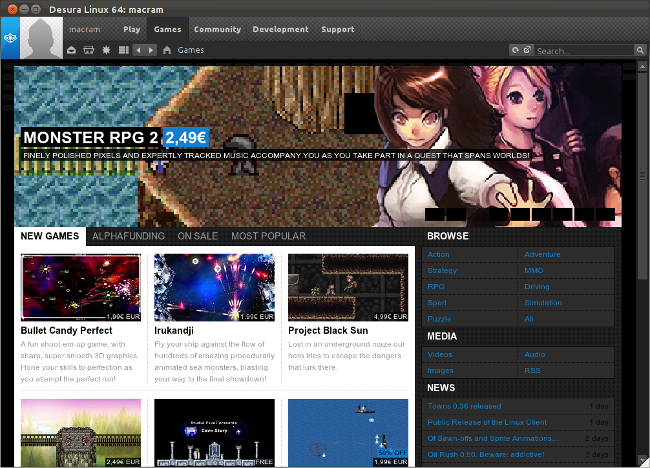Go back with the left arrow
The width and height of the screenshot is (650, 468).
coord(139,50)
